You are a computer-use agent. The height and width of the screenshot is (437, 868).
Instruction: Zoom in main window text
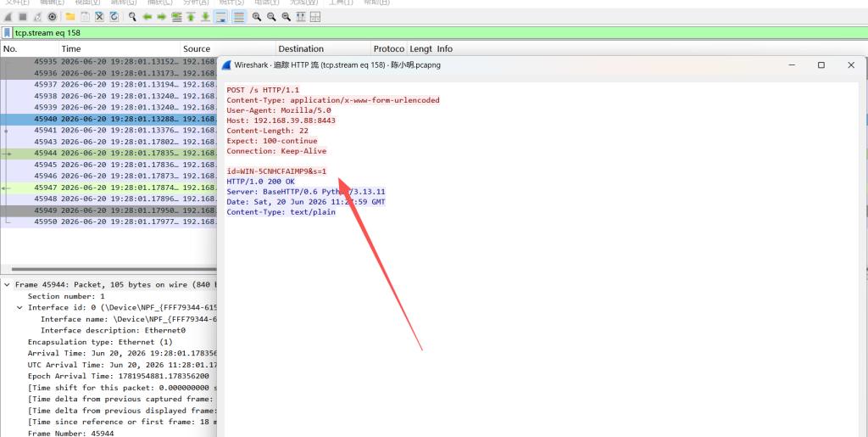(x=257, y=17)
